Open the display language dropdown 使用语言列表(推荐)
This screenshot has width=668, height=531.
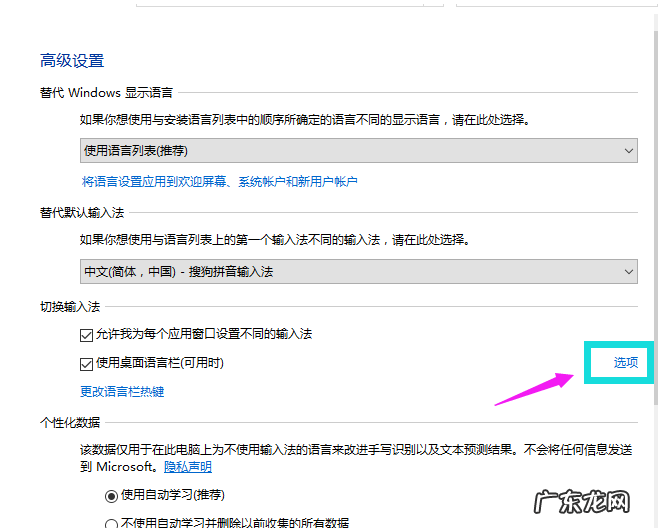click(x=359, y=150)
